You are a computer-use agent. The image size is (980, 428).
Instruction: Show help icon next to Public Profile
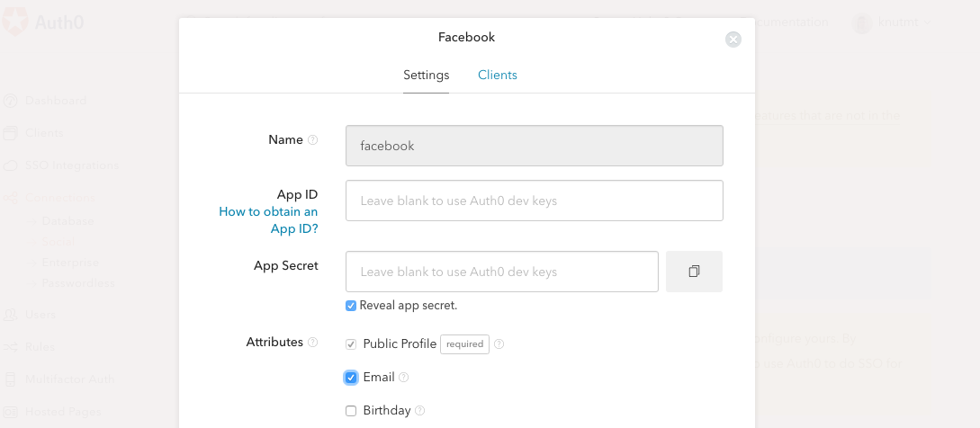(x=499, y=344)
